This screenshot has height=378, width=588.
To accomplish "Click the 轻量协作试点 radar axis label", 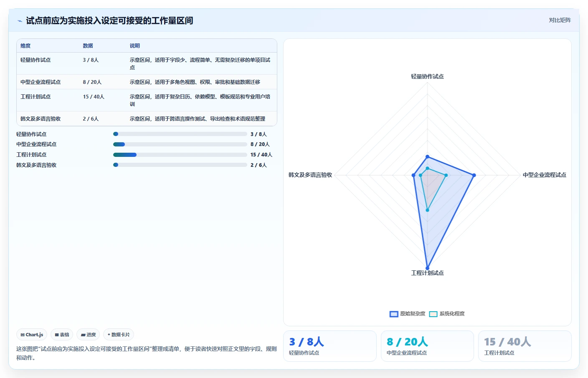I will coord(427,76).
